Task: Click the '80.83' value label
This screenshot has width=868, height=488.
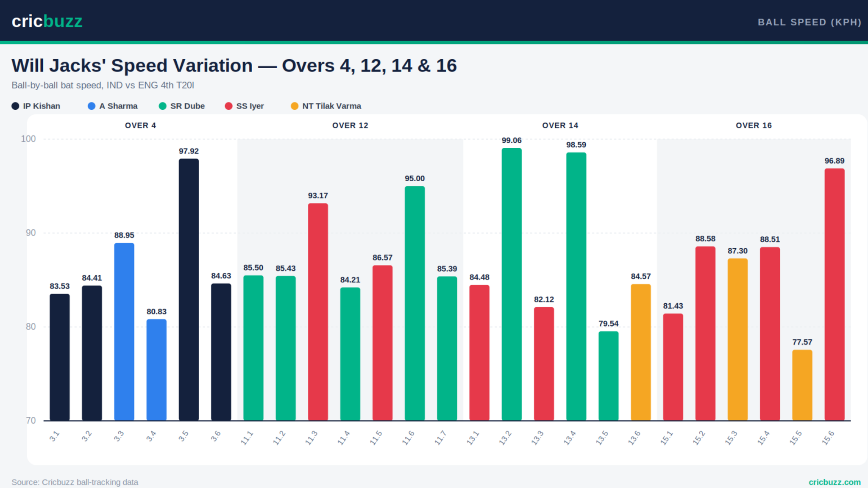Action: point(156,312)
